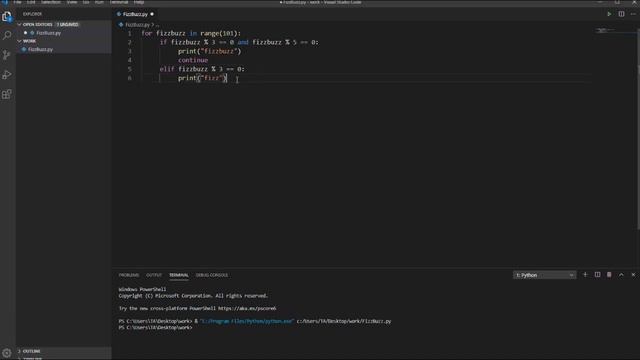
Task: Click the python.exe path in terminal
Action: pyautogui.click(x=247, y=321)
